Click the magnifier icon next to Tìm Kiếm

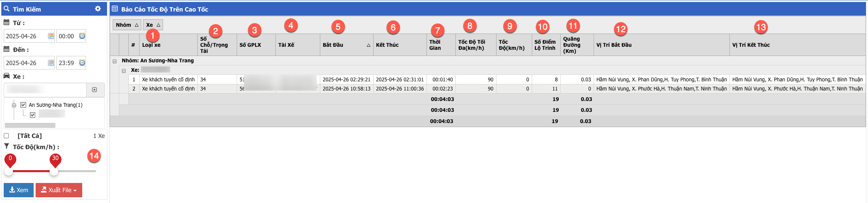(x=6, y=9)
